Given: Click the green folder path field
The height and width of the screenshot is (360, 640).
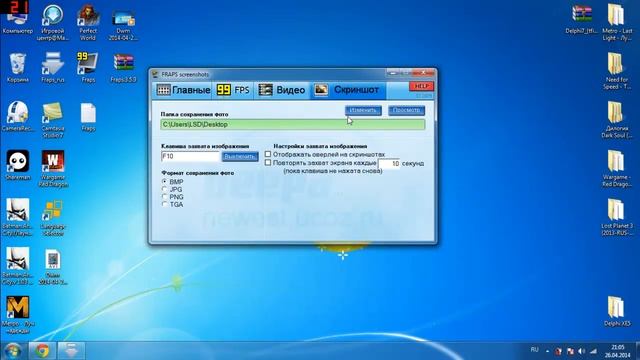Looking at the screenshot, I should (x=293, y=124).
